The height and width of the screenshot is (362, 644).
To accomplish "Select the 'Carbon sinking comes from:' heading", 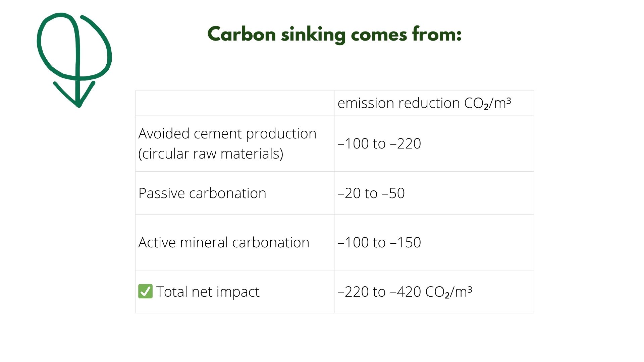I will (x=334, y=34).
